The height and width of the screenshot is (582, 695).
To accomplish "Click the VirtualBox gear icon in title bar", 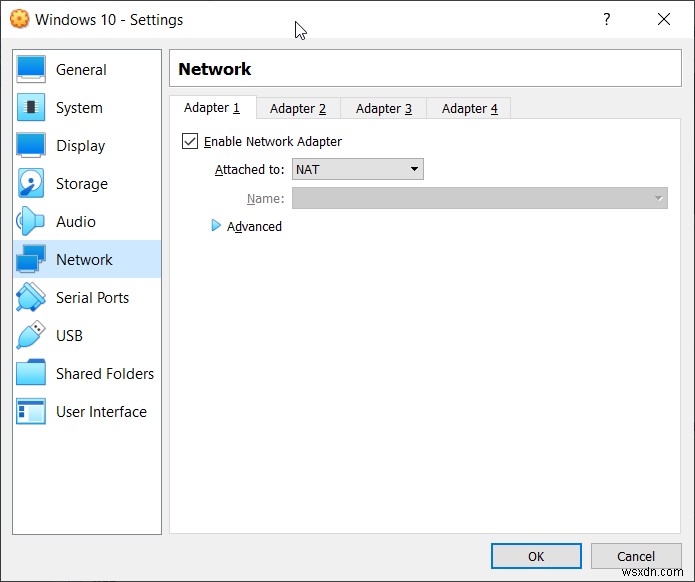I will [19, 19].
